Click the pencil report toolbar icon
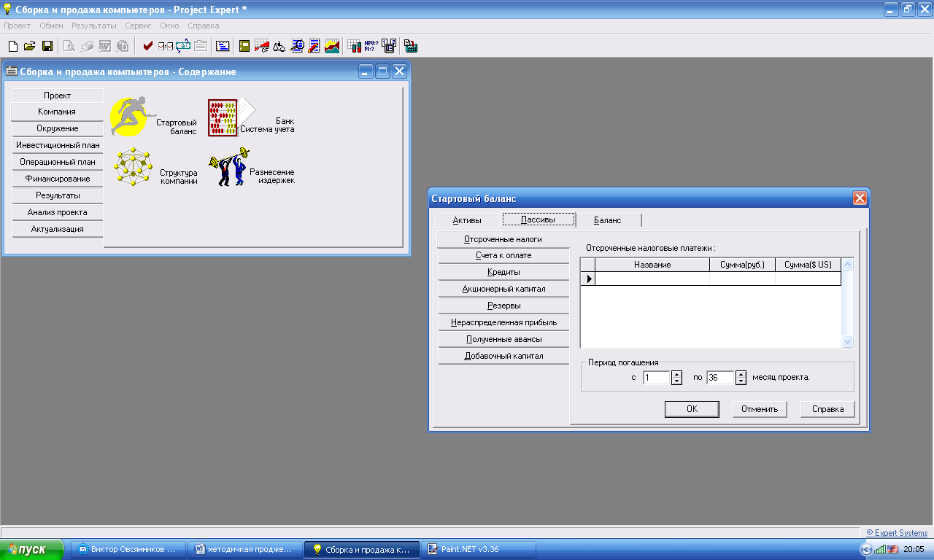This screenshot has height=560, width=934. (314, 46)
